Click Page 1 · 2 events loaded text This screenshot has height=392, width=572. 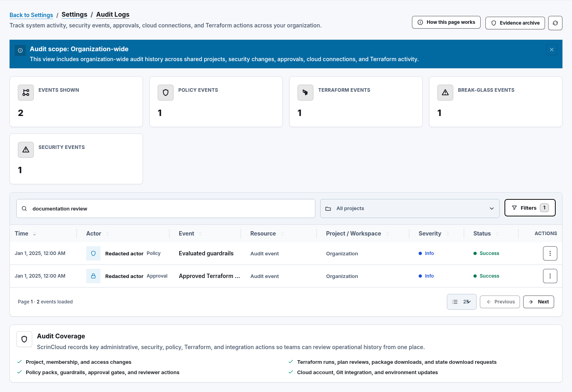point(45,302)
